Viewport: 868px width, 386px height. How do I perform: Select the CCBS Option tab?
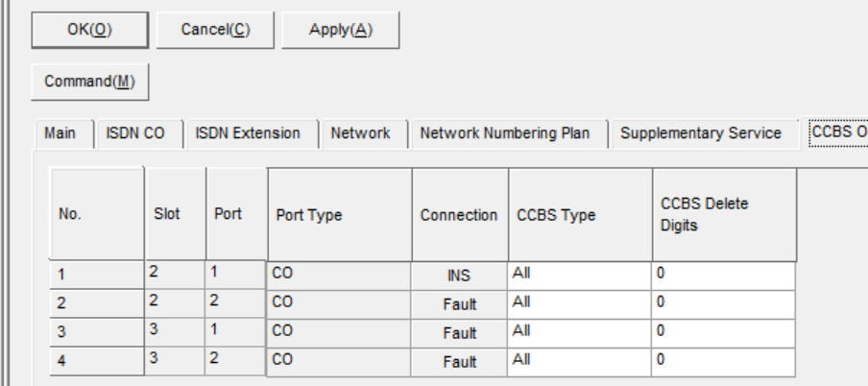click(836, 133)
